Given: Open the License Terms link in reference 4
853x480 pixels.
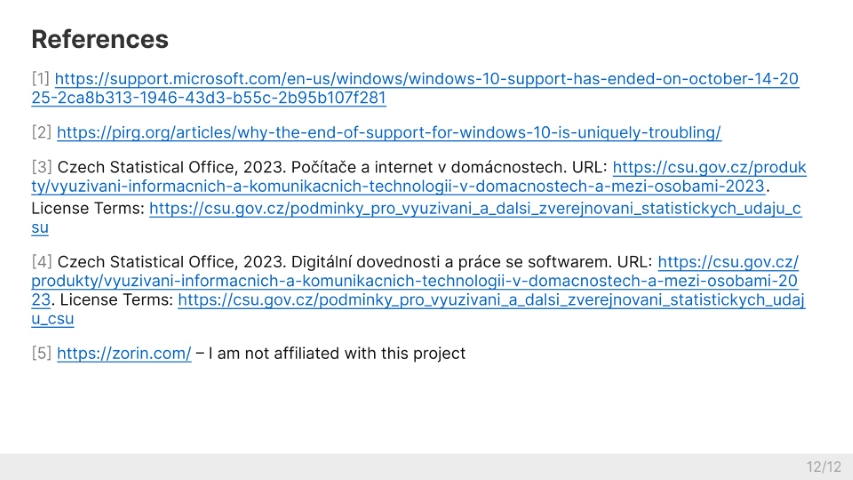Looking at the screenshot, I should [490, 300].
